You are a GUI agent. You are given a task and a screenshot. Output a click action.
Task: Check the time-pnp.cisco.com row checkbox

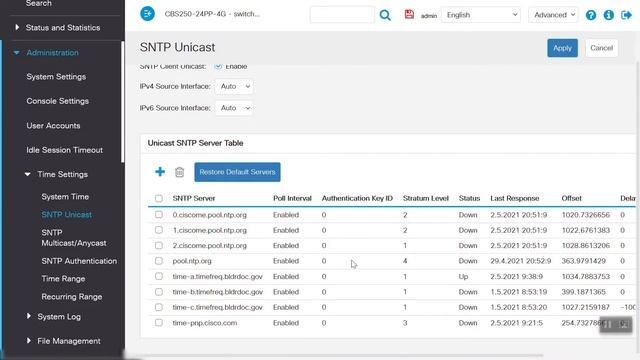point(159,323)
